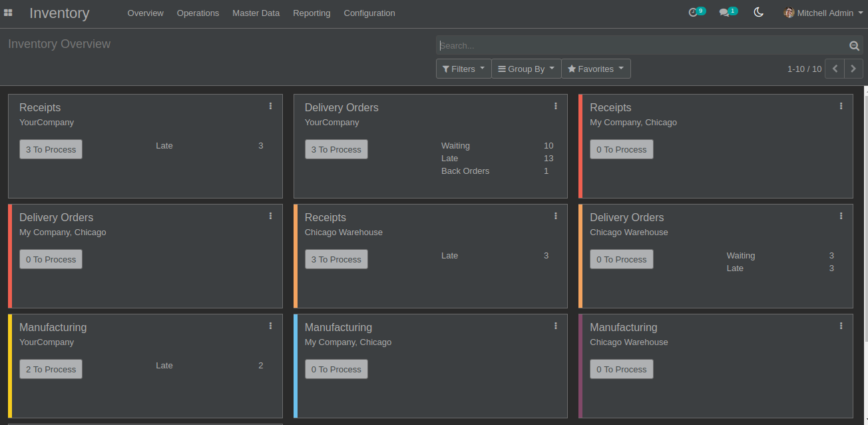Click '2 To Process' on YourCompany Manufacturing
Viewport: 868px width, 425px height.
point(51,369)
